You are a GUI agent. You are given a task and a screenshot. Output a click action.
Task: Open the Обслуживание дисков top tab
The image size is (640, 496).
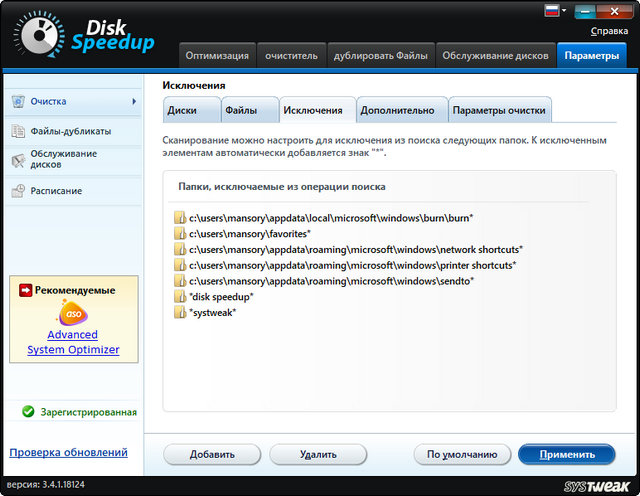point(495,56)
